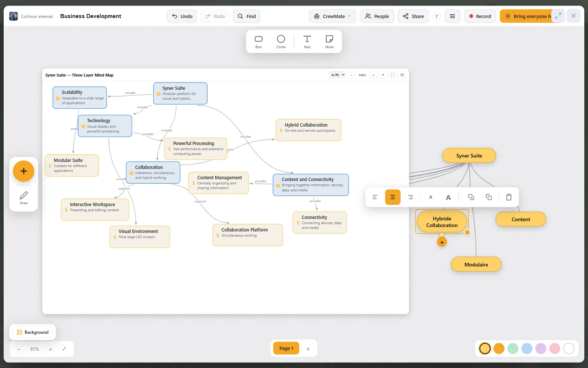
Task: Select the Box shape tool
Action: pyautogui.click(x=259, y=42)
